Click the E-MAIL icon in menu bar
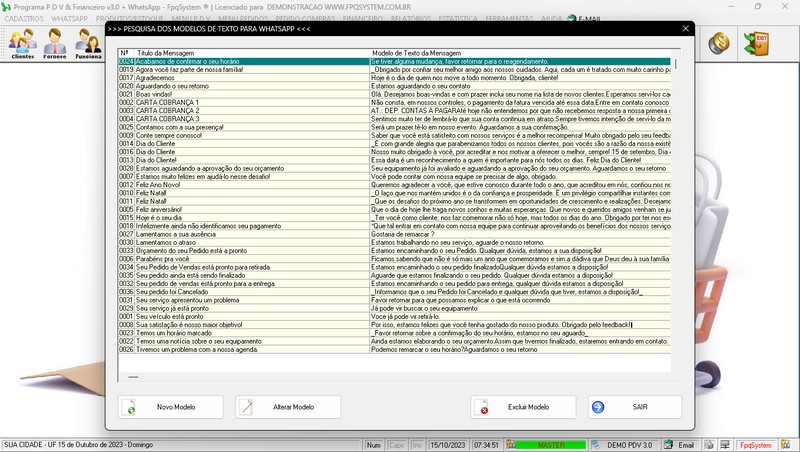 (572, 19)
